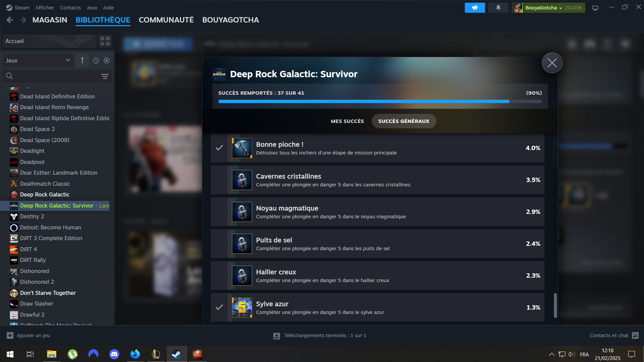Enter Big Picture mode via monitor icon
The image size is (644, 362).
coord(595,8)
